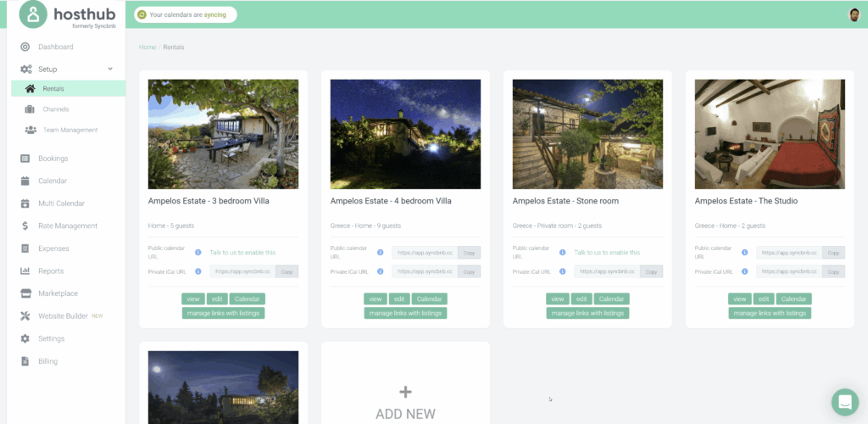Viewport: 868px width, 424px height.
Task: Open the Marketplace store icon
Action: pyautogui.click(x=25, y=293)
